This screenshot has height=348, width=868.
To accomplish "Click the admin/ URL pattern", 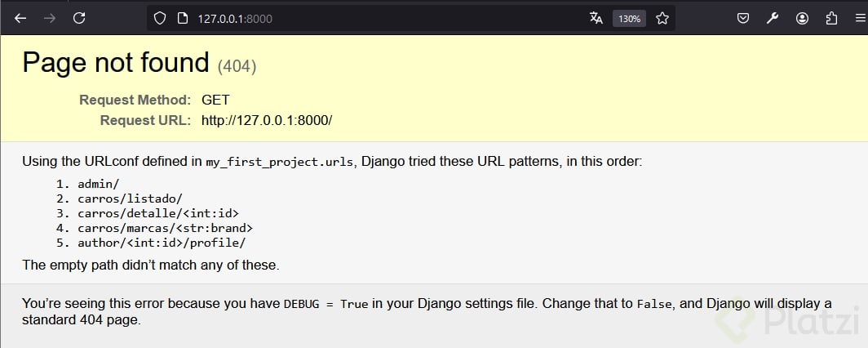I will tap(98, 184).
